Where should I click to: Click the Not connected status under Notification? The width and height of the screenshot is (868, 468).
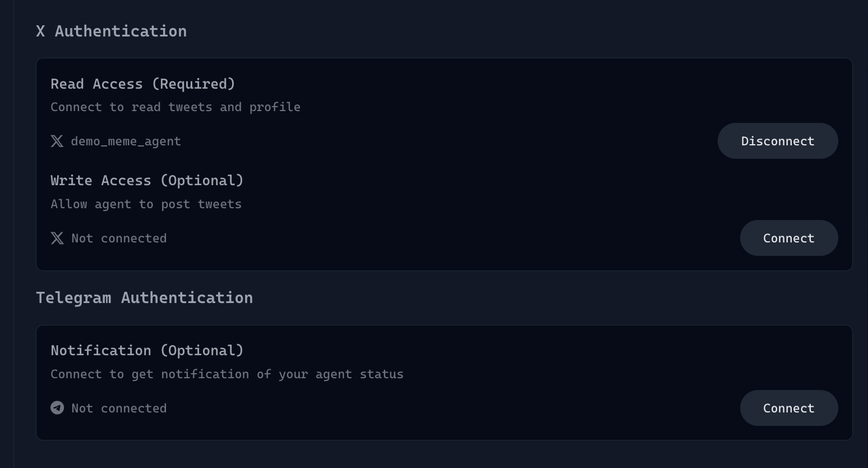(x=119, y=409)
